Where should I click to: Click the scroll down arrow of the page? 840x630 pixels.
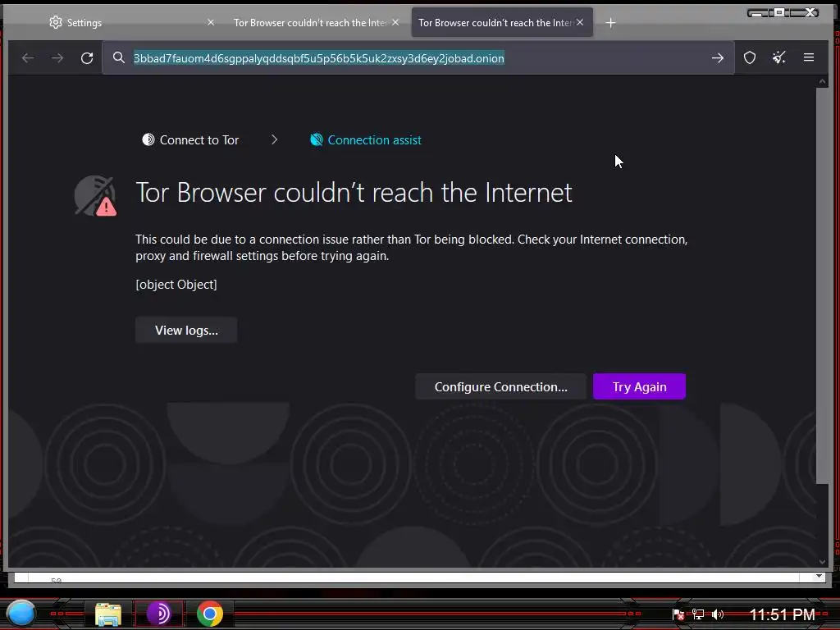(822, 561)
